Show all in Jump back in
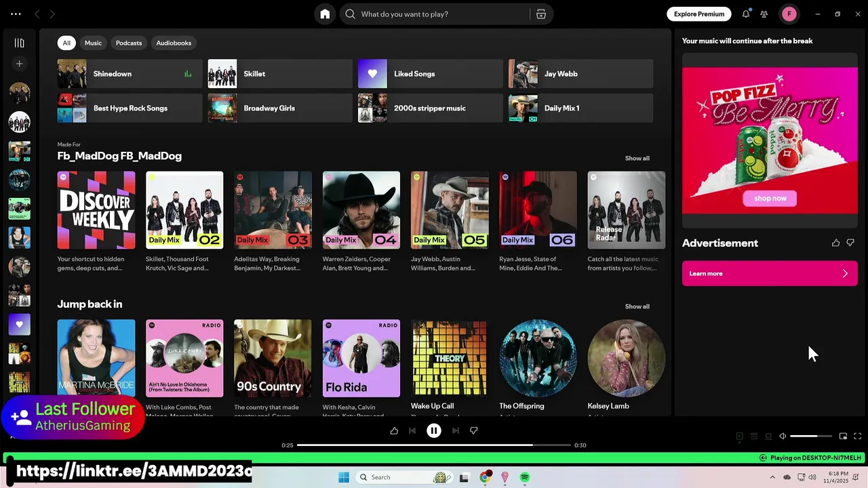Image resolution: width=868 pixels, height=488 pixels. [x=637, y=306]
